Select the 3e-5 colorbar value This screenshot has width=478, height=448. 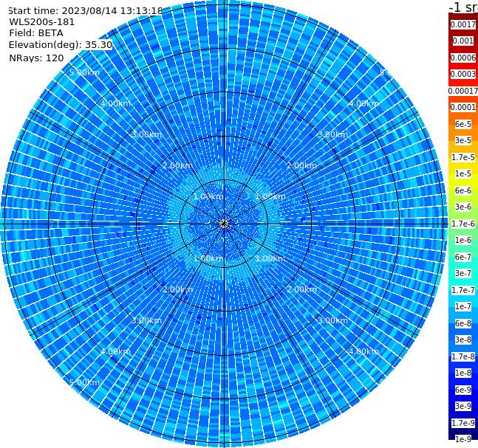(463, 140)
